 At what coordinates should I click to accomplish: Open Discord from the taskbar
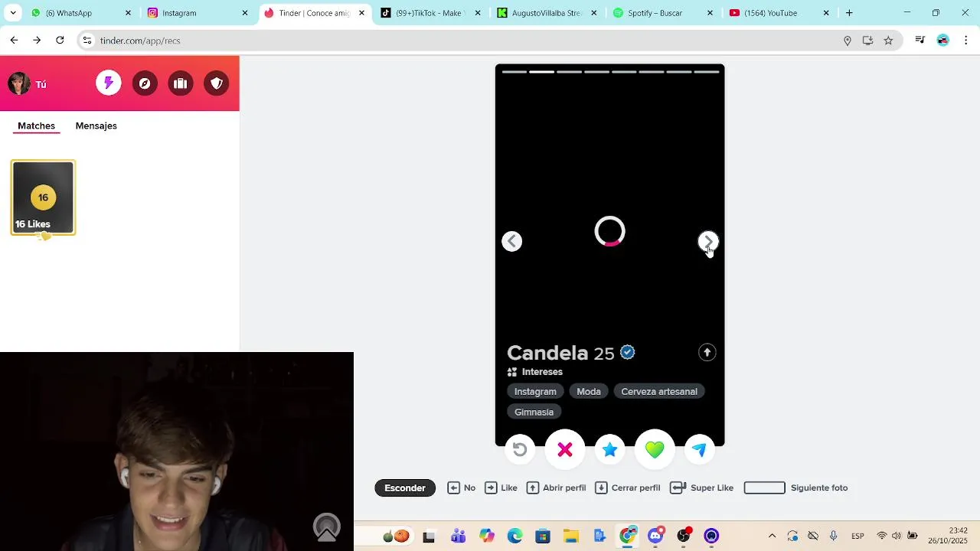coord(655,536)
